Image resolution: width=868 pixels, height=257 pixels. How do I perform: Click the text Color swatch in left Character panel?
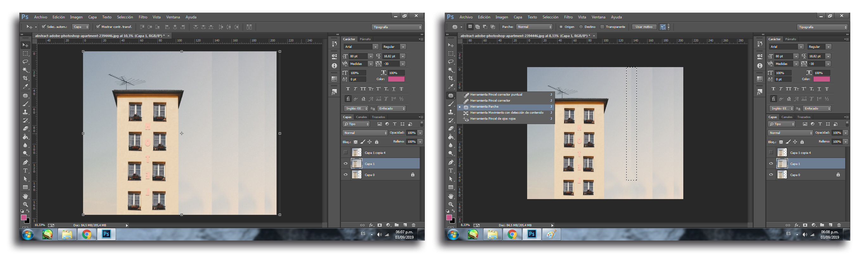[x=396, y=79]
